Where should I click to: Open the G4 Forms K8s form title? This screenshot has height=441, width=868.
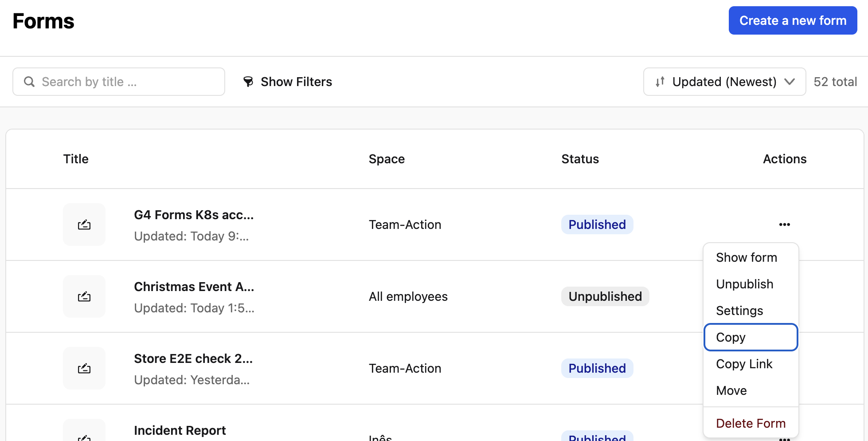click(x=194, y=215)
